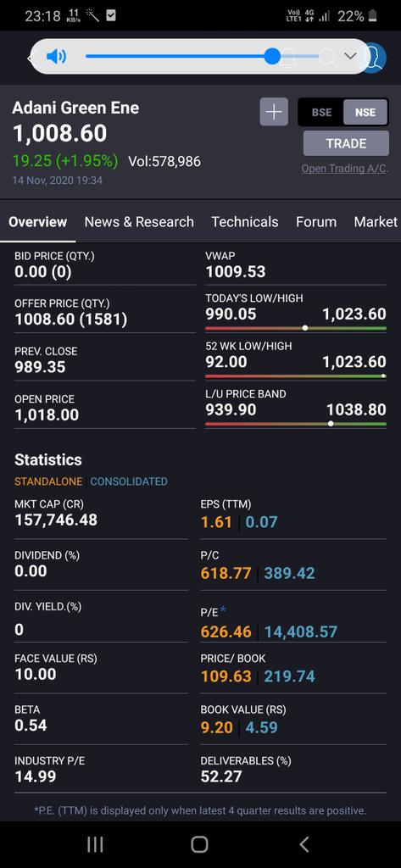Tap the consolidated book value 4.59
Viewport: 401px width, 868px height.
tap(261, 726)
